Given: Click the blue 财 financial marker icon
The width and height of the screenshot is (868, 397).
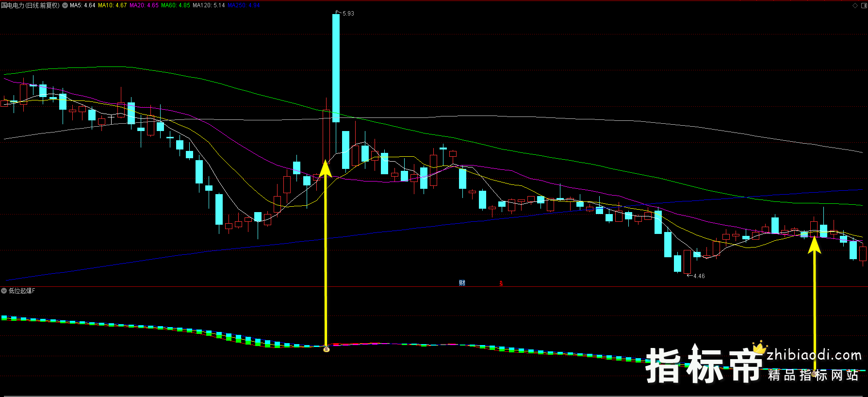Looking at the screenshot, I should click(x=462, y=283).
